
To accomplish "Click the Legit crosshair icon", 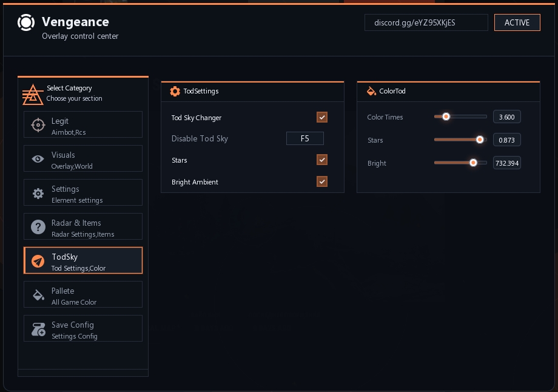I will point(38,125).
